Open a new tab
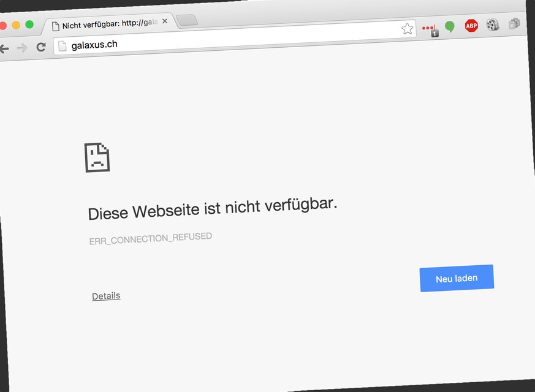The width and height of the screenshot is (535, 392). coord(188,20)
